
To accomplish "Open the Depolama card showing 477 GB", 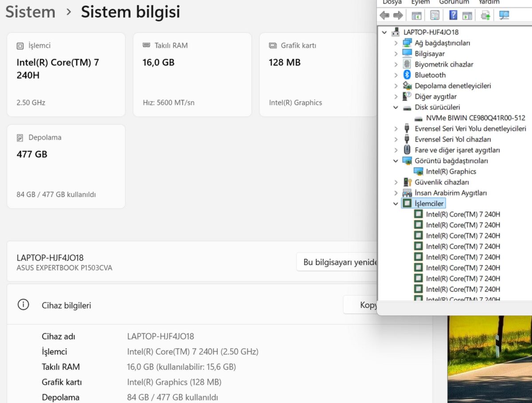I will [66, 167].
